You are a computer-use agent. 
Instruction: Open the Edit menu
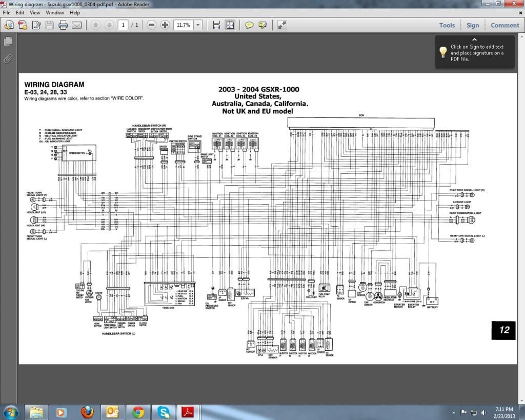20,13
